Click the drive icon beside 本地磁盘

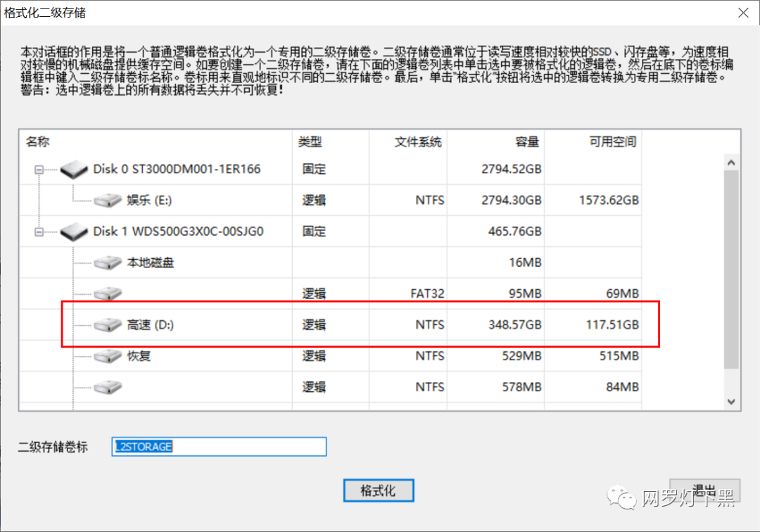(108, 263)
